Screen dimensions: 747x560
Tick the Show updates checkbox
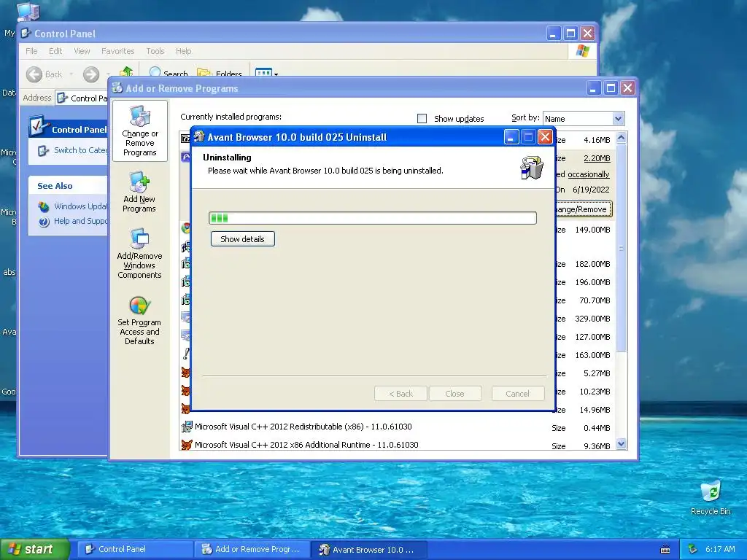pyautogui.click(x=422, y=119)
